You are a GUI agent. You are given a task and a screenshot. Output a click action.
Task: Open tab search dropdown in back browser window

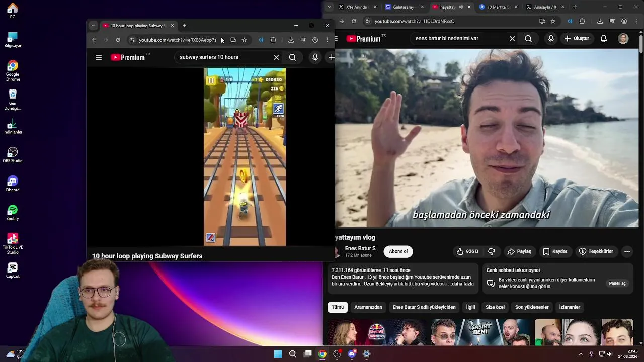(329, 7)
